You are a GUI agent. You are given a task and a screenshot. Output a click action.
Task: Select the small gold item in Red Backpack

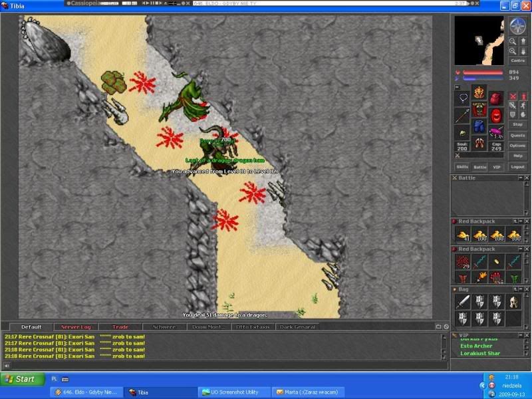pos(497,261)
